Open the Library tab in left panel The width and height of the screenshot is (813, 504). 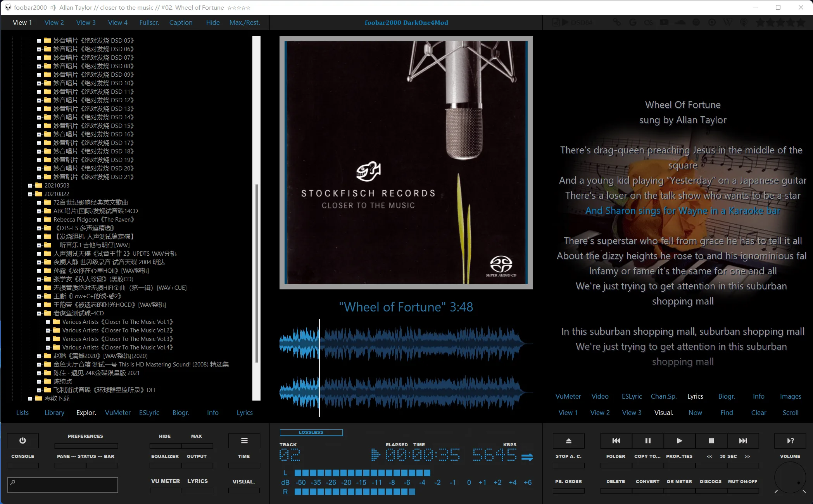(54, 413)
